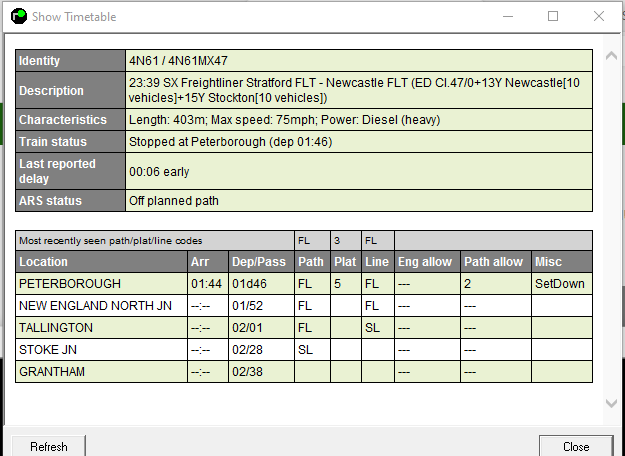Click scrollbar down arrow
Viewport: 625px width, 456px height.
tap(611, 403)
